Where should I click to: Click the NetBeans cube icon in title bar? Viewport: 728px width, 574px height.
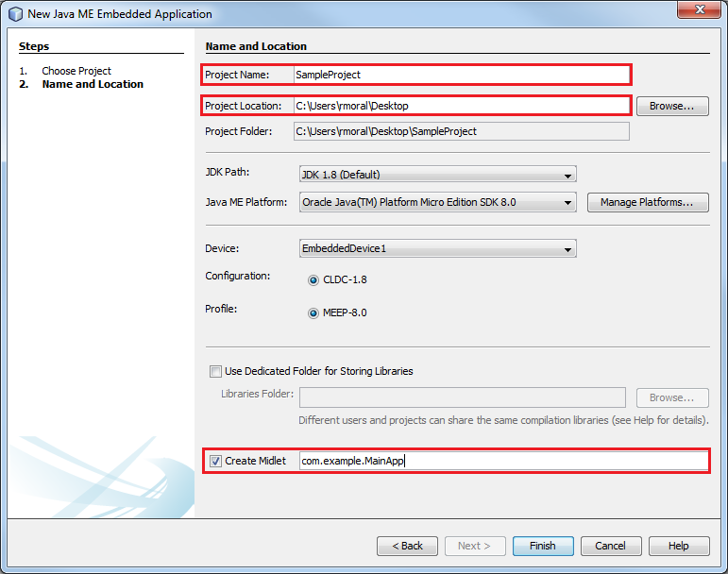tap(15, 14)
